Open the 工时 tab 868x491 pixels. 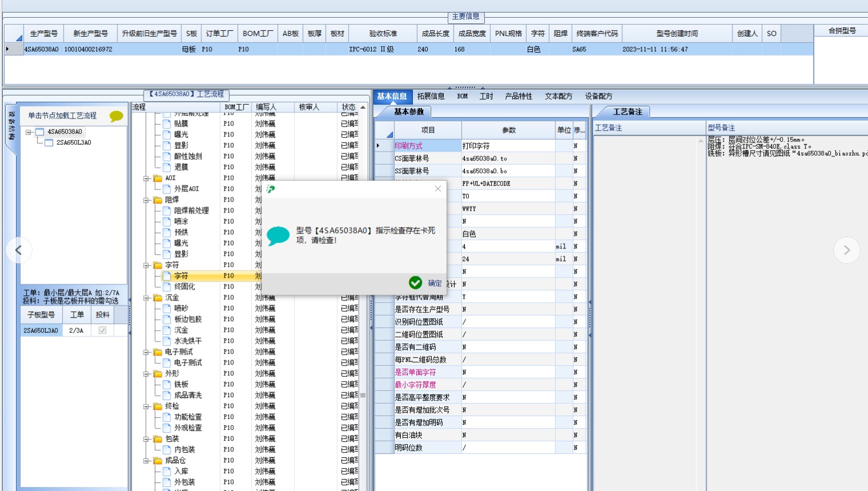[486, 96]
